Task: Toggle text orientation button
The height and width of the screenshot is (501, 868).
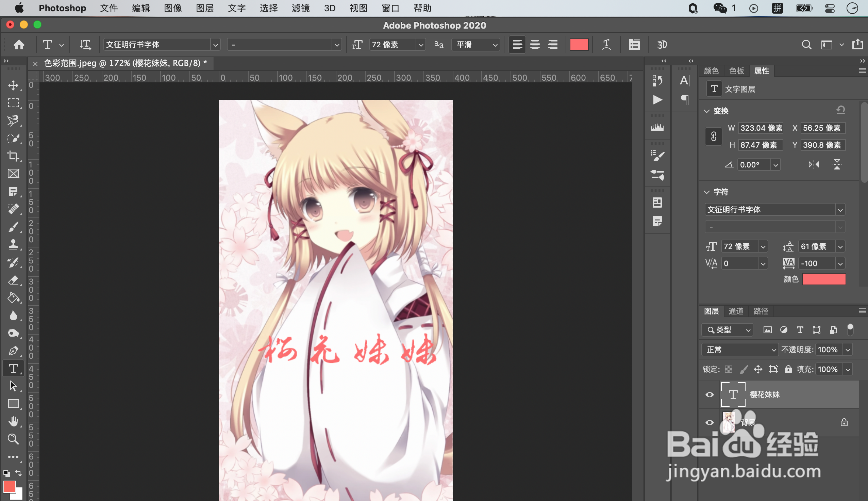Action: 85,44
